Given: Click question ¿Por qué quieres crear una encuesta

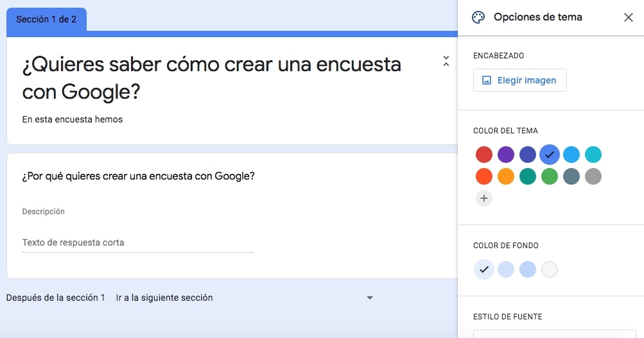Looking at the screenshot, I should pyautogui.click(x=139, y=176).
